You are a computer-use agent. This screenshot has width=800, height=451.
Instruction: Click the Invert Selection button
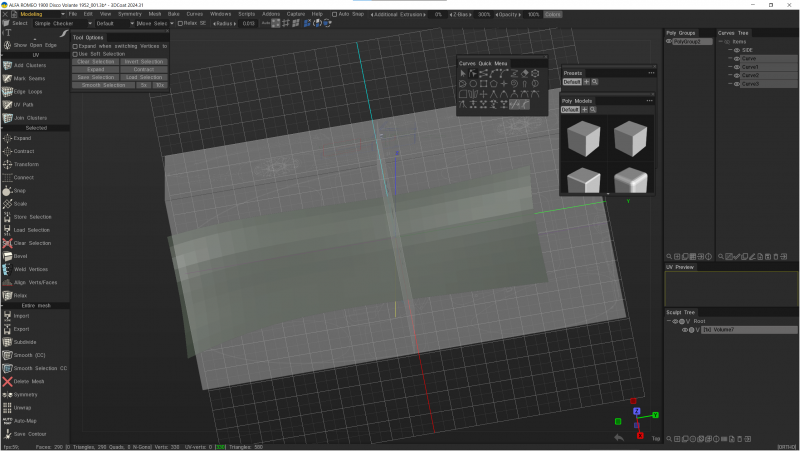[144, 62]
